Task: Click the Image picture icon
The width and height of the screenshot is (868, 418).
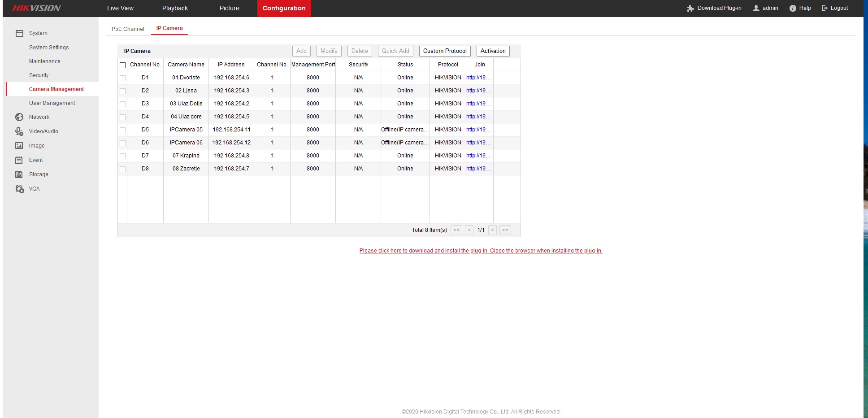Action: [19, 146]
